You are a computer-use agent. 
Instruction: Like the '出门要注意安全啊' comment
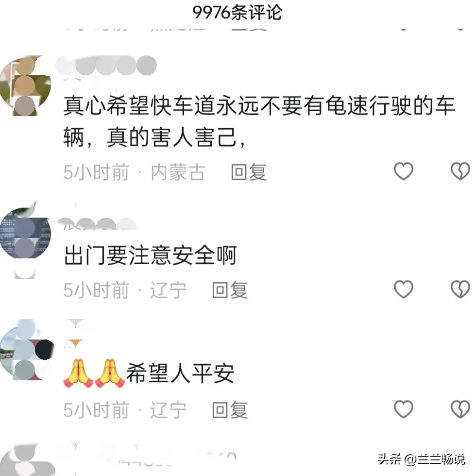point(404,289)
